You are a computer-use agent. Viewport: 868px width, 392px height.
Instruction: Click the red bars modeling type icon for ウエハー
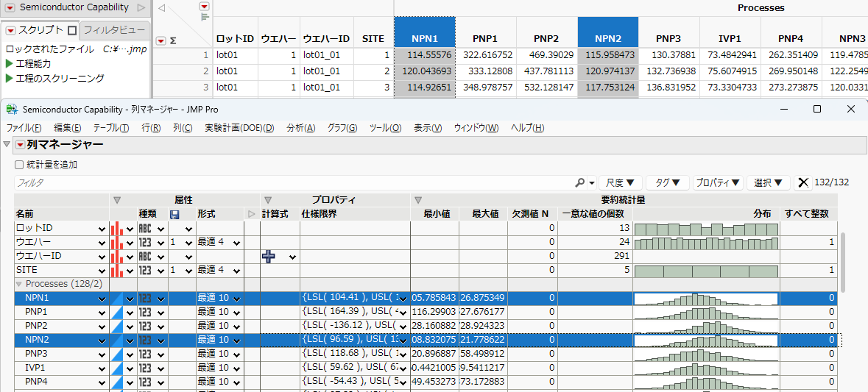click(x=117, y=242)
